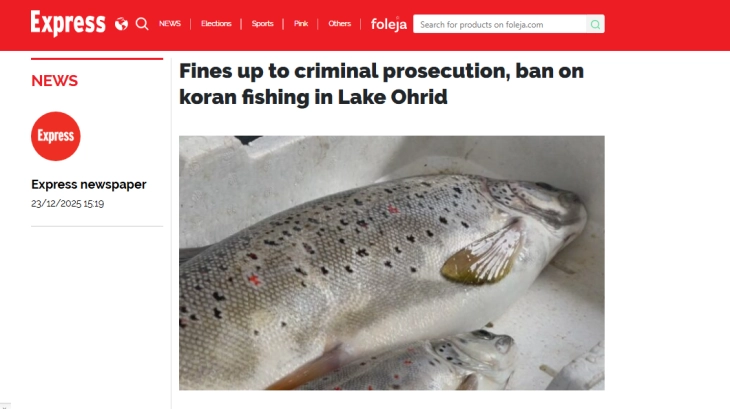This screenshot has height=409, width=730.
Task: Open the magnifier search icon in the navbar
Action: 142,24
